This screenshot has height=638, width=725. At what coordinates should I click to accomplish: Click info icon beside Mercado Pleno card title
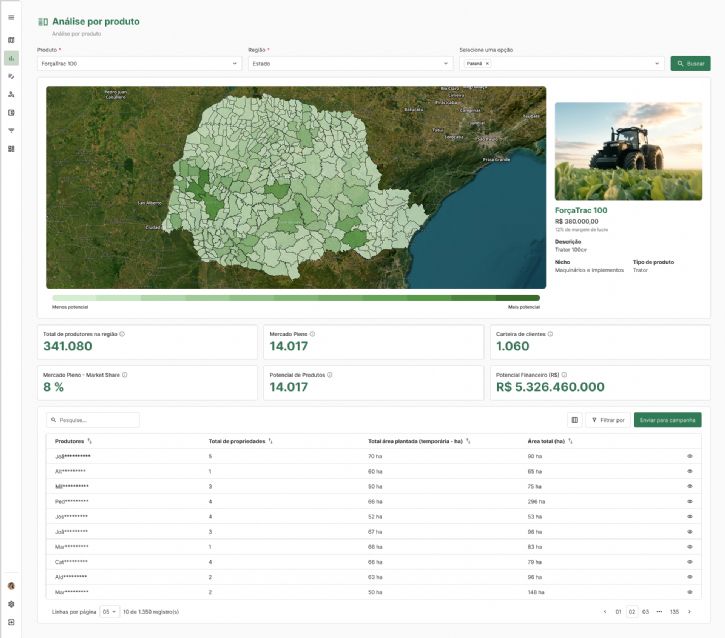312,334
